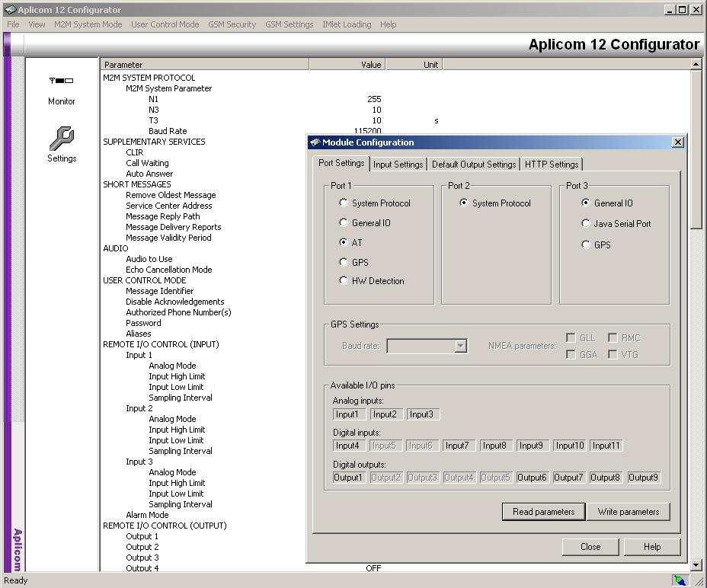Click the Input11 digital input pin

[606, 446]
